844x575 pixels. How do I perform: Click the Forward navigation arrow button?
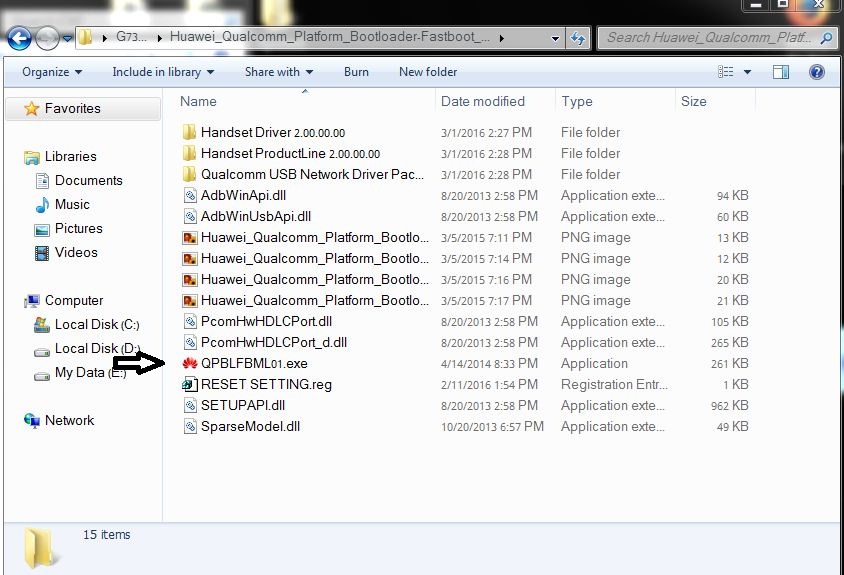47,39
